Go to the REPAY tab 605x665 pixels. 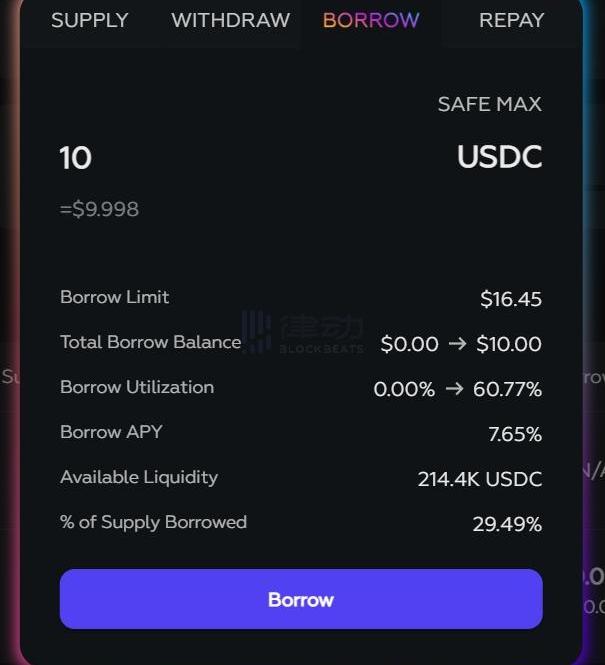[511, 20]
